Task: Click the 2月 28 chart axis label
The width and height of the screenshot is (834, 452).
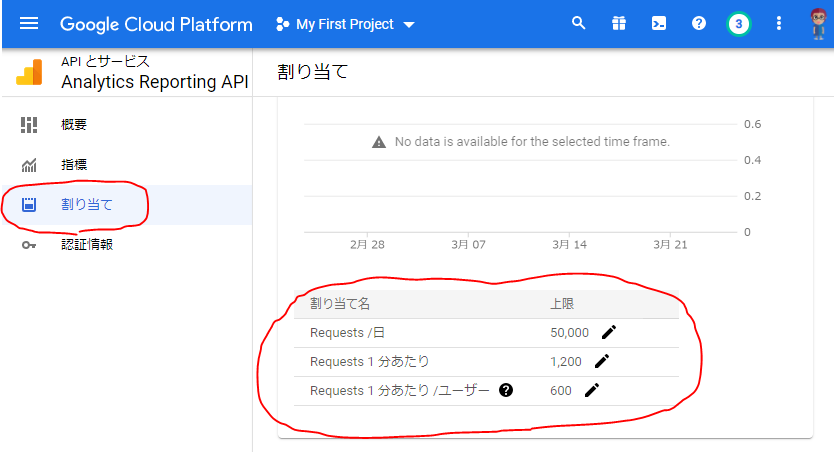Action: pyautogui.click(x=367, y=245)
